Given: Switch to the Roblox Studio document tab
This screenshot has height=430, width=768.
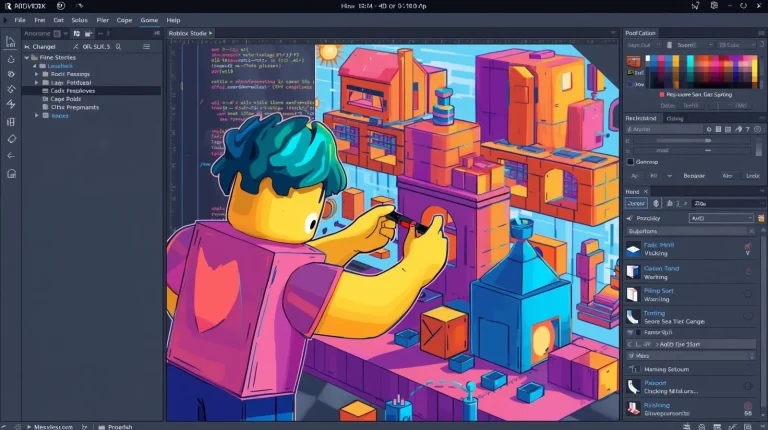Looking at the screenshot, I should tap(190, 33).
